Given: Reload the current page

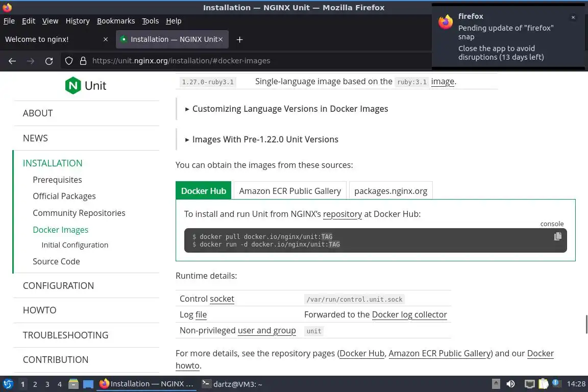Looking at the screenshot, I should (x=49, y=61).
